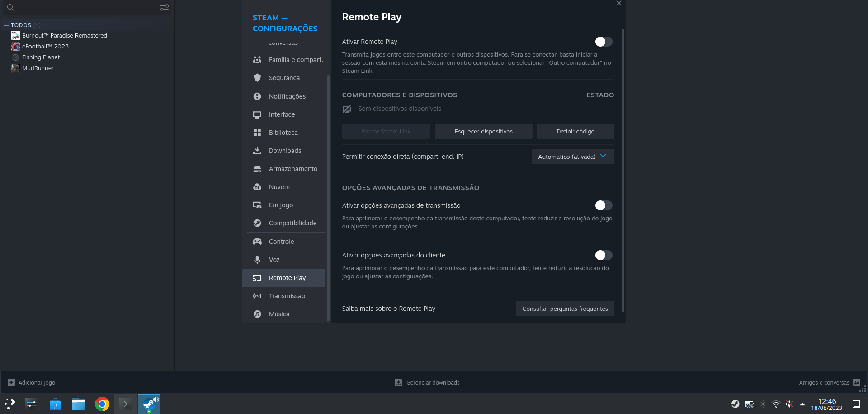Select the Biblioteca settings icon

(257, 133)
